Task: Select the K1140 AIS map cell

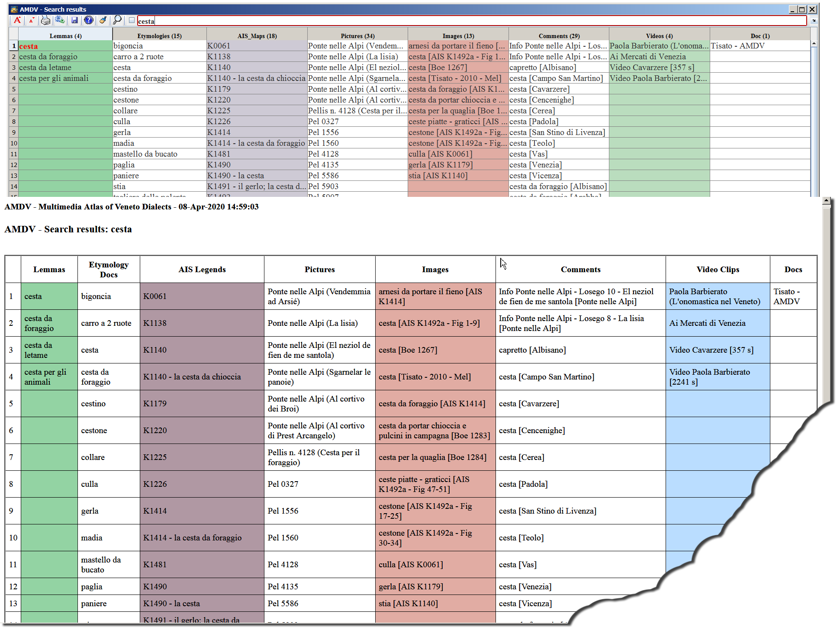Action: click(219, 67)
